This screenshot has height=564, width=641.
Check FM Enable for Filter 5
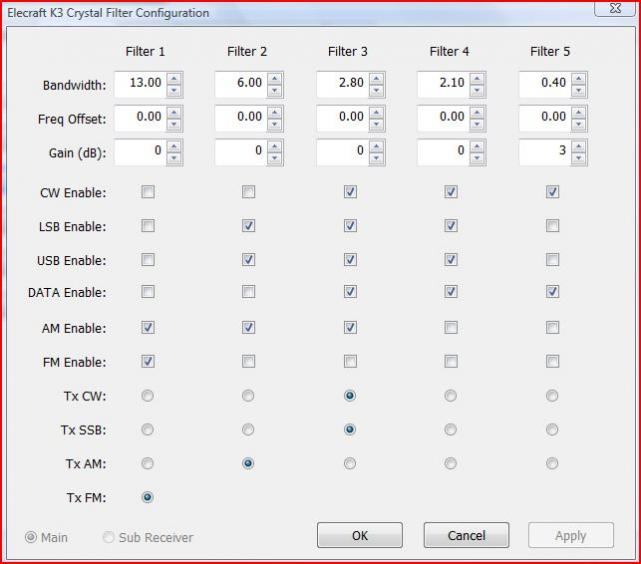click(552, 361)
